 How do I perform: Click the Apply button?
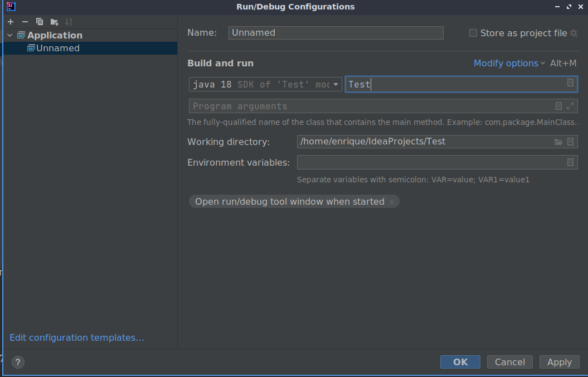559,362
